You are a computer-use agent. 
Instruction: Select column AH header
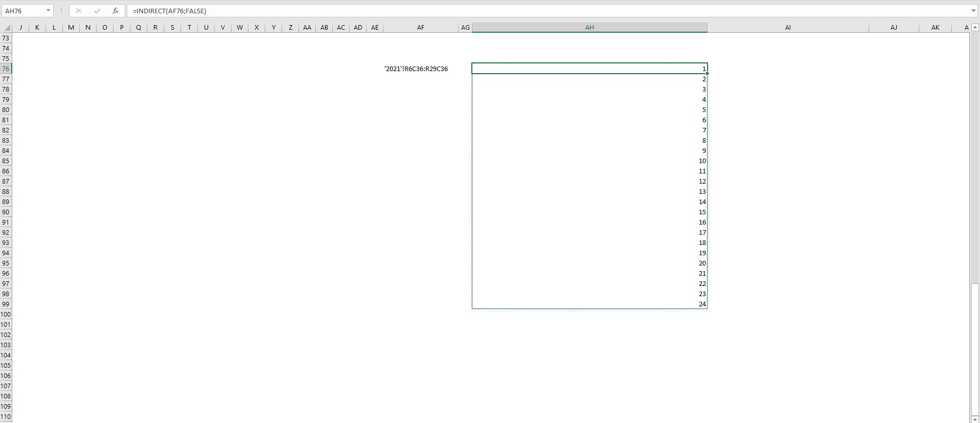click(589, 28)
